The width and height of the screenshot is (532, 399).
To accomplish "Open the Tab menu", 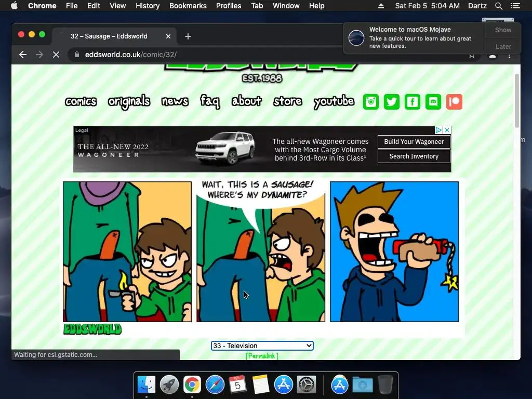I will (x=257, y=6).
